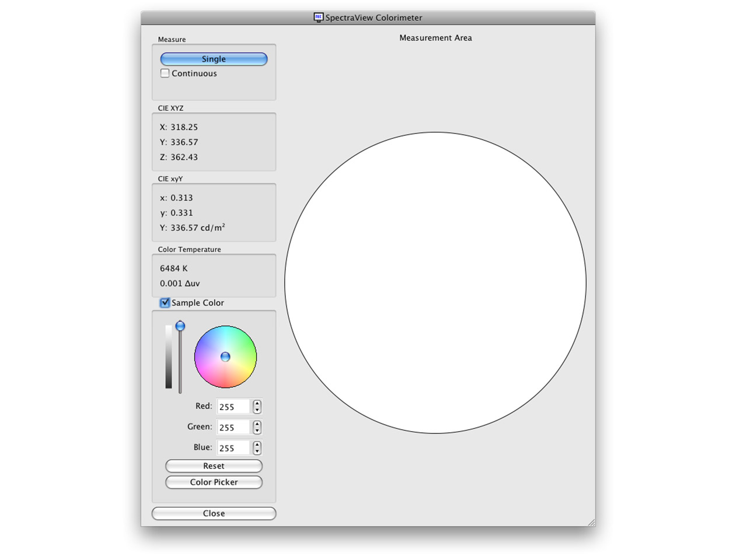
Task: Click the white measurement circle
Action: [435, 283]
